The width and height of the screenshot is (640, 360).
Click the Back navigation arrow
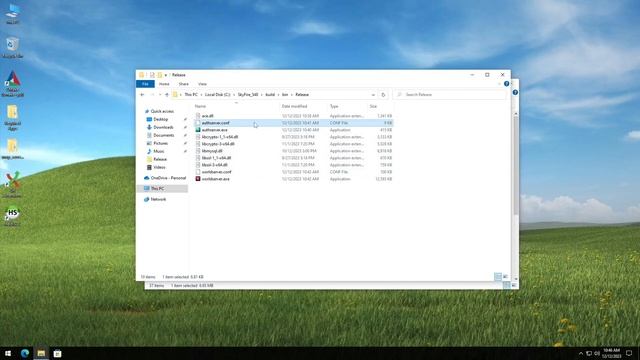pyautogui.click(x=142, y=95)
